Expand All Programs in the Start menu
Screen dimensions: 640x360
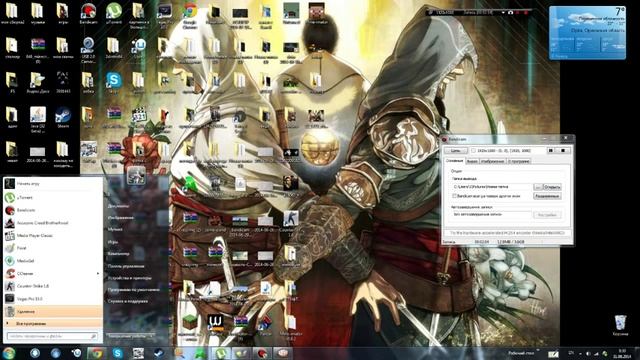[x=53, y=324]
